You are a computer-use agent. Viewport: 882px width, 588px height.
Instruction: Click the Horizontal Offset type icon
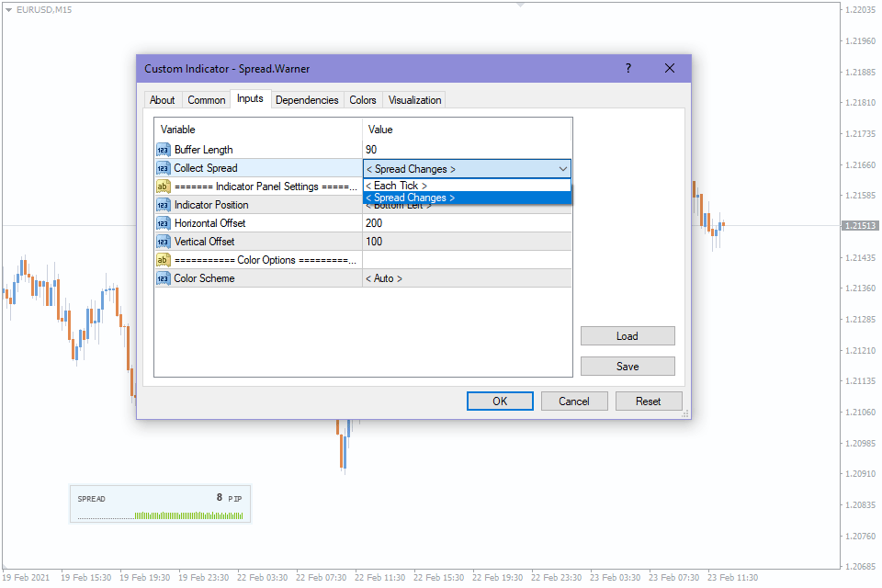pyautogui.click(x=164, y=223)
